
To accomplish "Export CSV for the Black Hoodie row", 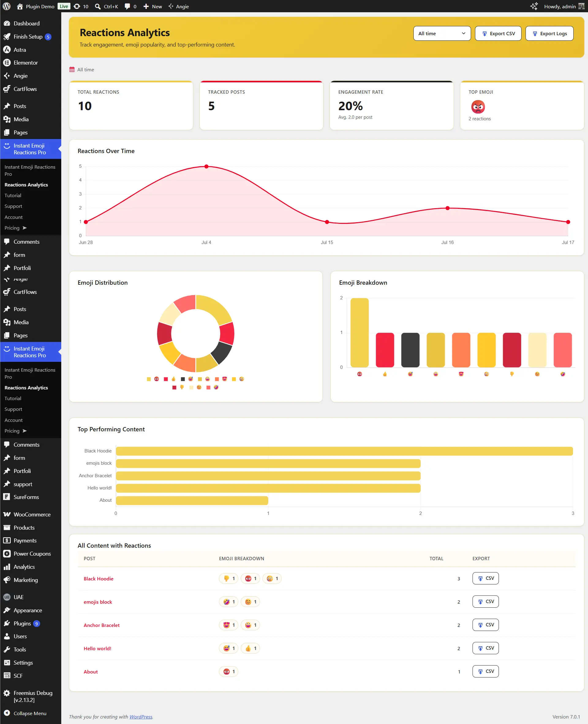I will [x=485, y=578].
